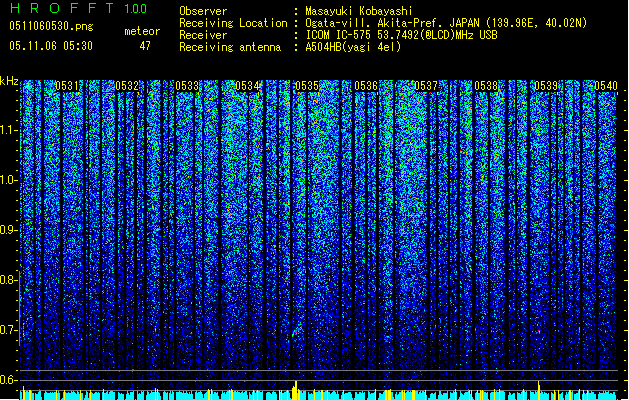
Task: Click the Receiving Location label
Action: pyautogui.click(x=233, y=23)
